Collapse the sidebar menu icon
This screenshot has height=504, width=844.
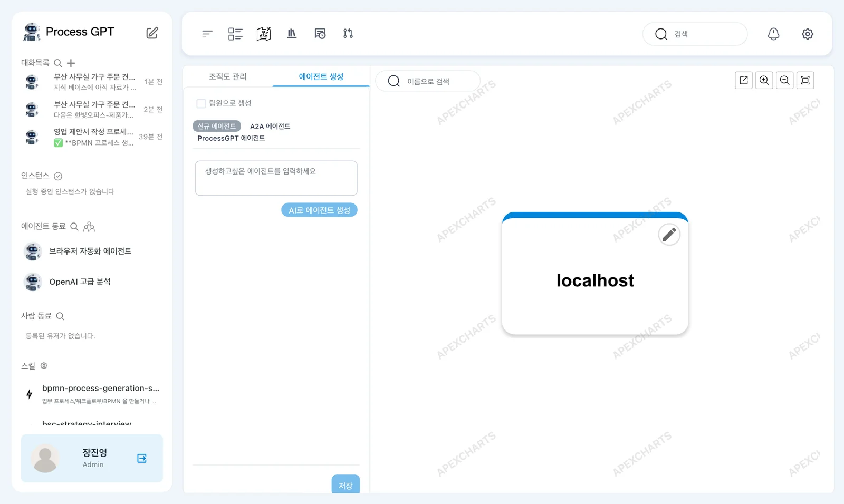point(207,34)
